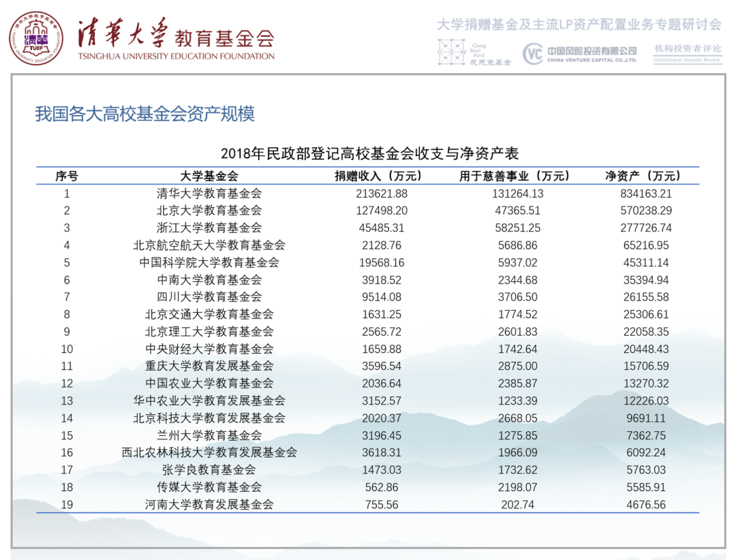The width and height of the screenshot is (736, 560).
Task: Click the table title 2018年民政部登记高校基金会收支与净资产表
Action: tap(369, 153)
